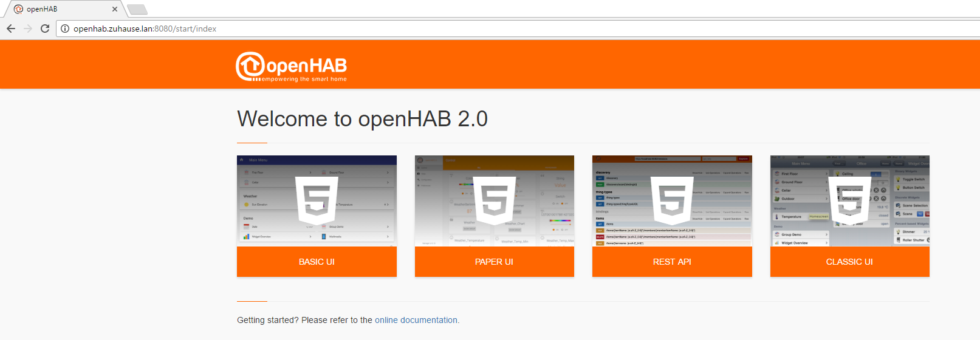
Task: Click the browser forward arrow
Action: pos(28,29)
